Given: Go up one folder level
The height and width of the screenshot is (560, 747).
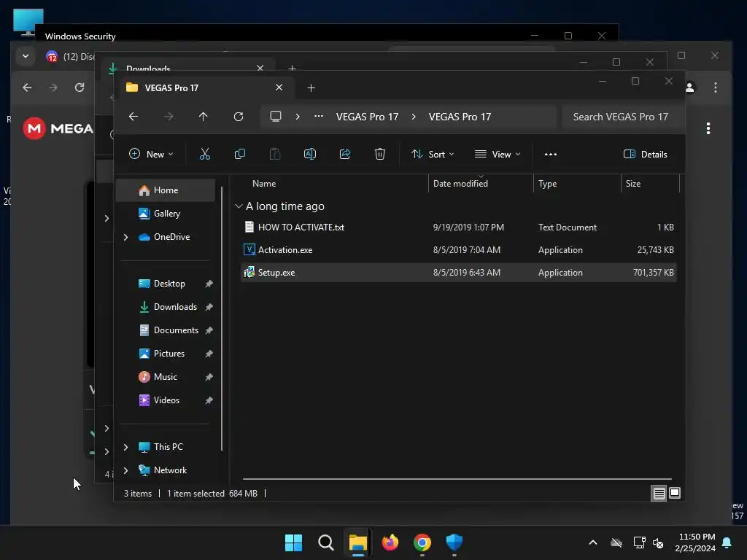Looking at the screenshot, I should (x=204, y=117).
